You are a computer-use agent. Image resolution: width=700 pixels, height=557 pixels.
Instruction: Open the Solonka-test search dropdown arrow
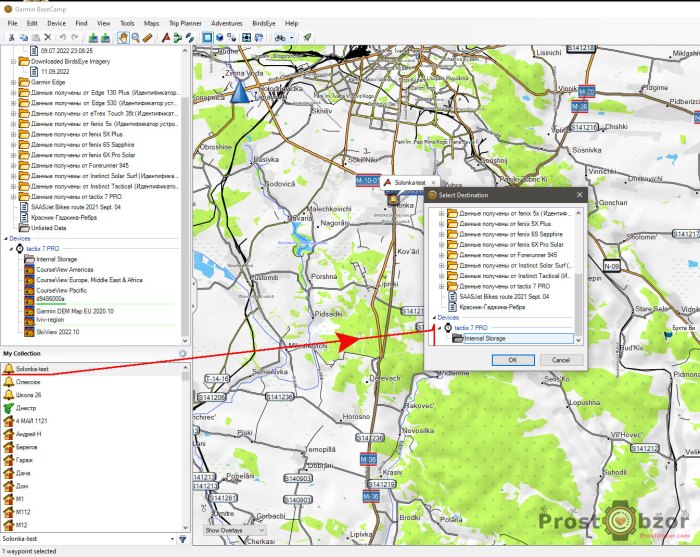click(172, 540)
